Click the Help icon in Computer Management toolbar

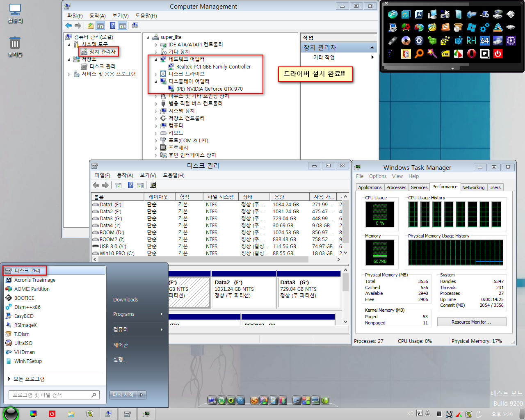112,25
